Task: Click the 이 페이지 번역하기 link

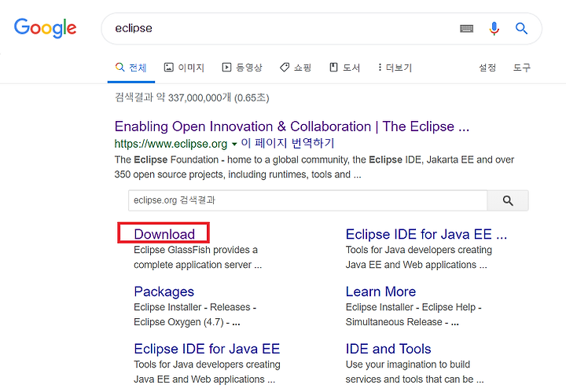Action: pos(288,143)
